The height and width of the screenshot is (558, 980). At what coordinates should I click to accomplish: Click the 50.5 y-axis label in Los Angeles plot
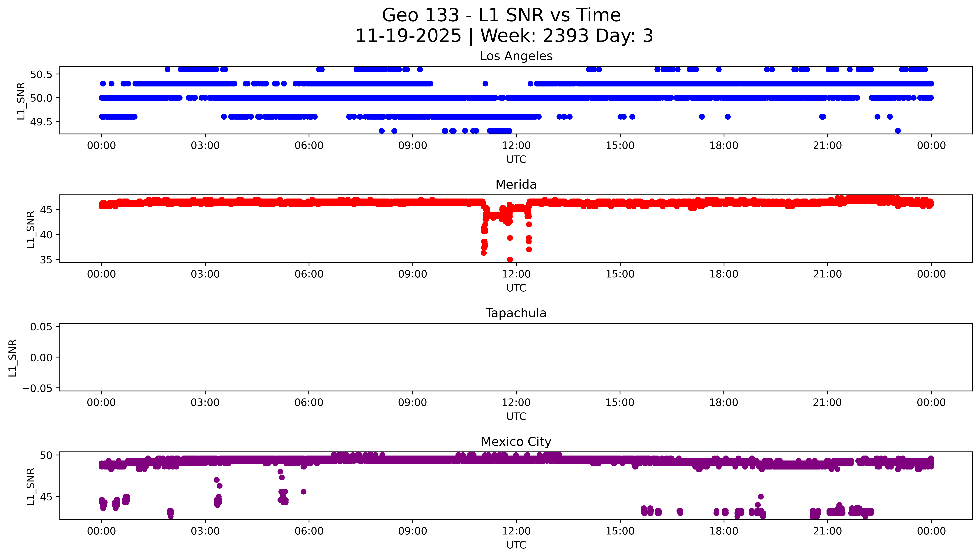tap(41, 74)
